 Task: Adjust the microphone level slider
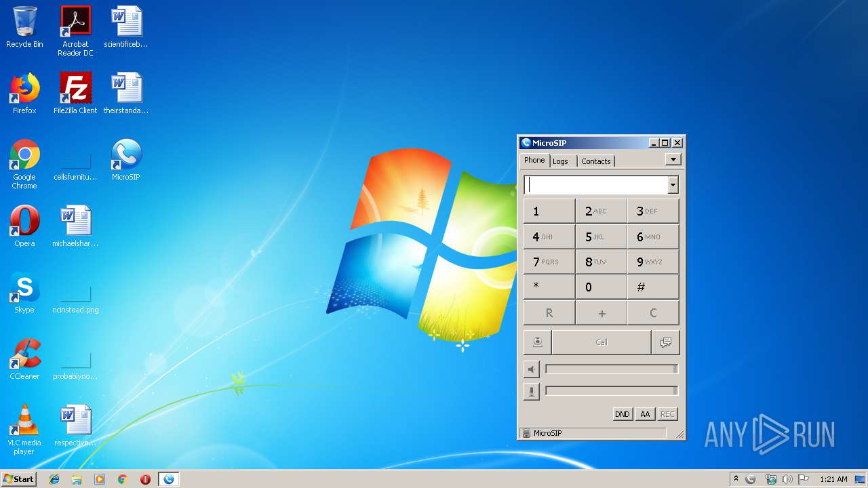(612, 391)
